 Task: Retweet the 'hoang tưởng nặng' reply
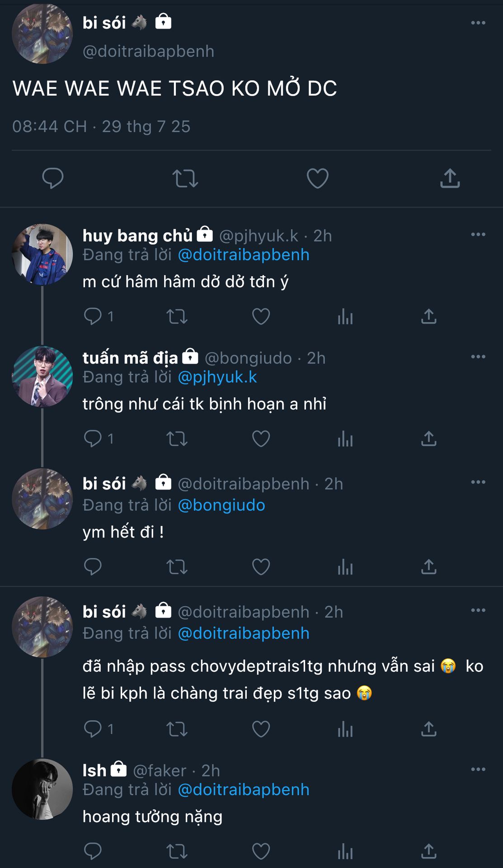click(x=177, y=851)
